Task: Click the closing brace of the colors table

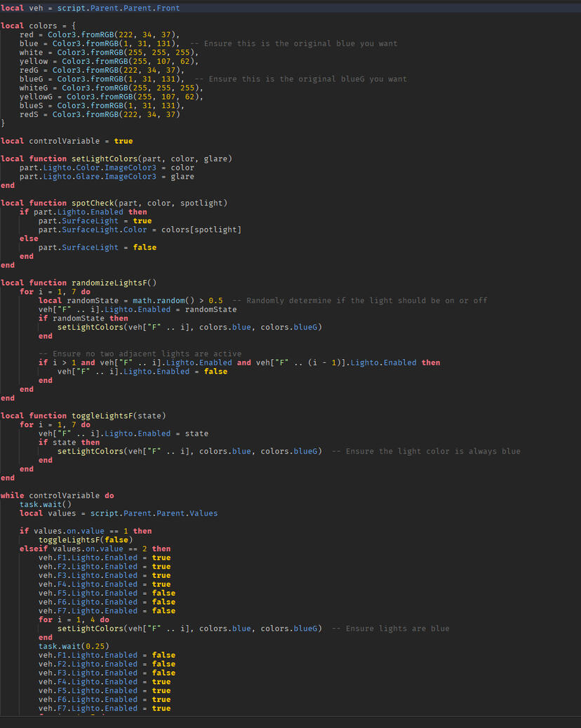Action: pyautogui.click(x=3, y=123)
